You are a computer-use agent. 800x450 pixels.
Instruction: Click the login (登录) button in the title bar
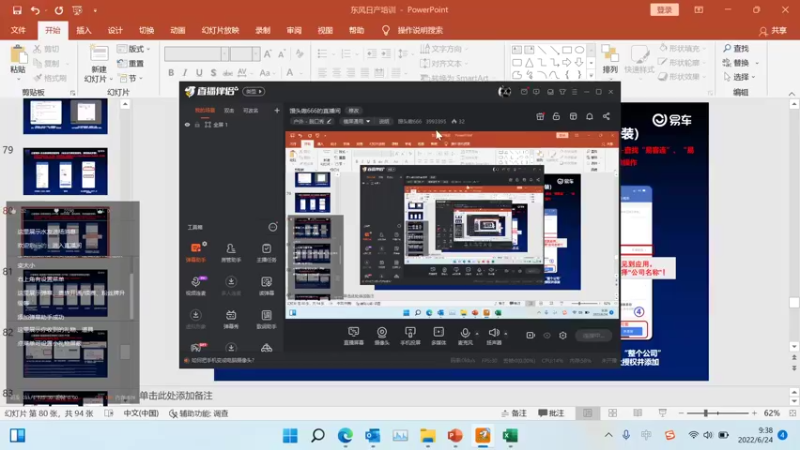pyautogui.click(x=664, y=10)
